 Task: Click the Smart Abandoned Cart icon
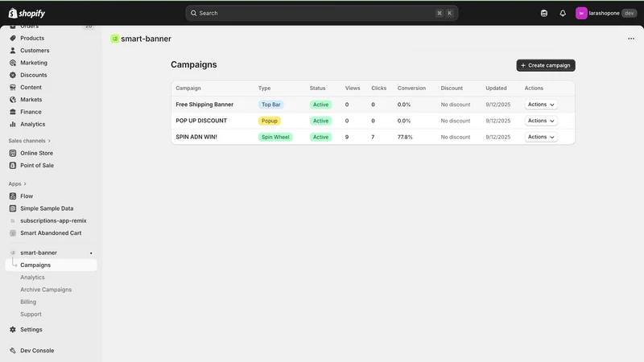point(13,233)
